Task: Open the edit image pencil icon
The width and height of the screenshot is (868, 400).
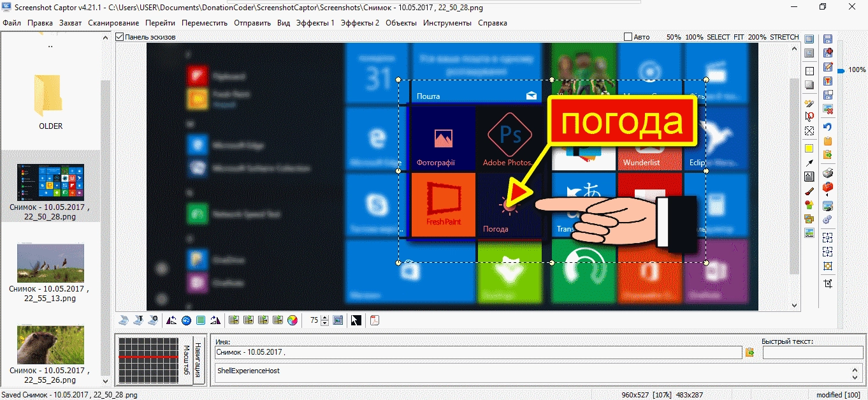Action: [x=828, y=67]
